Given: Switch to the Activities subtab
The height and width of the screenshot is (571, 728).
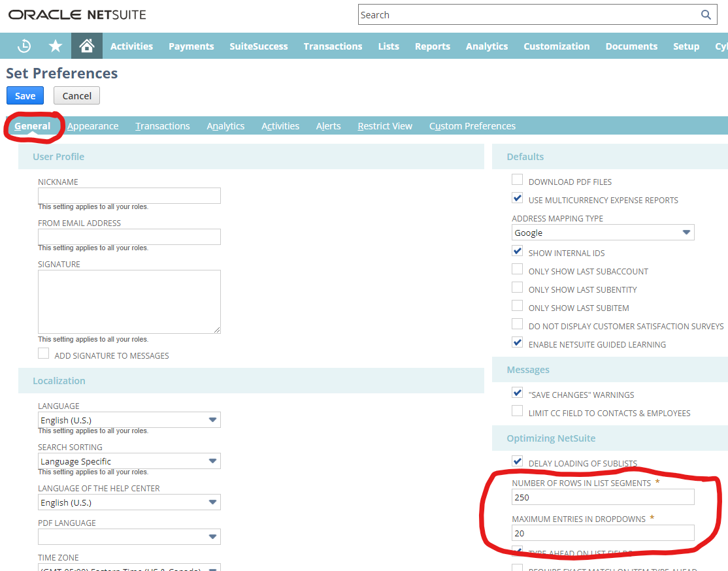Looking at the screenshot, I should (x=280, y=126).
